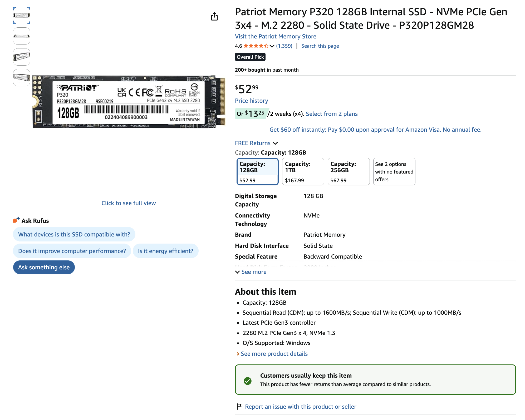Ask 'Does it improve computer performance?'
Image resolution: width=525 pixels, height=420 pixels.
(x=72, y=251)
